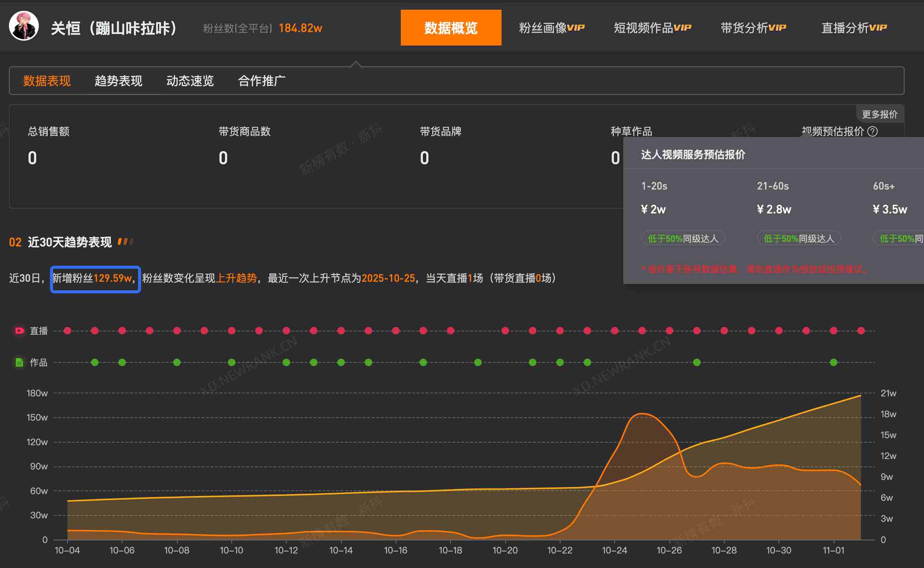The width and height of the screenshot is (924, 568).
Task: Click the profile avatar of 关恒
Action: 24,27
